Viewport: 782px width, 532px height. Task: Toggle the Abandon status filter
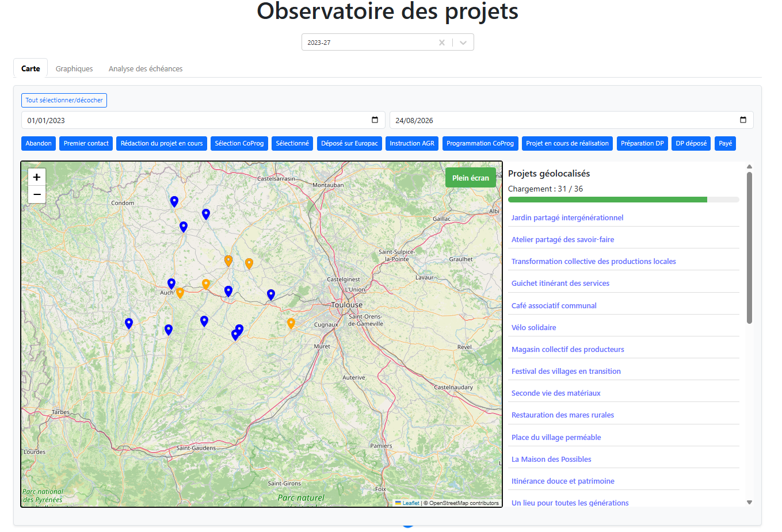(39, 143)
